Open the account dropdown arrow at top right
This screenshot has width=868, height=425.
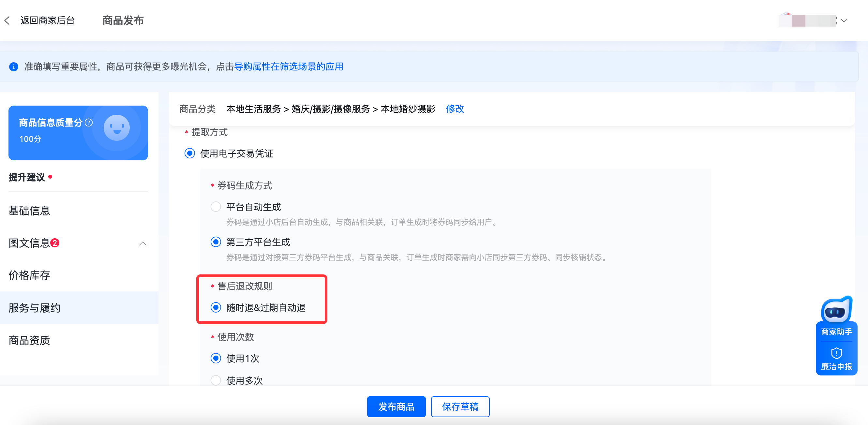point(844,21)
